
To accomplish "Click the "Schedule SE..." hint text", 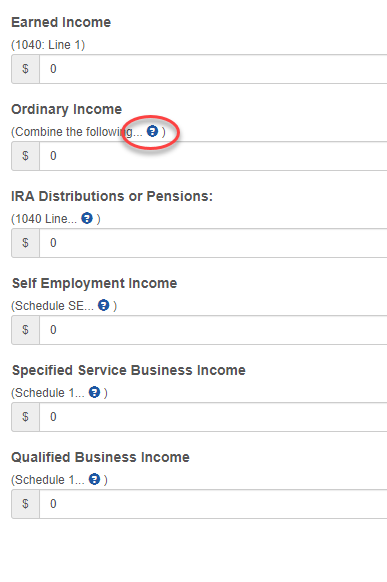I will click(54, 306).
